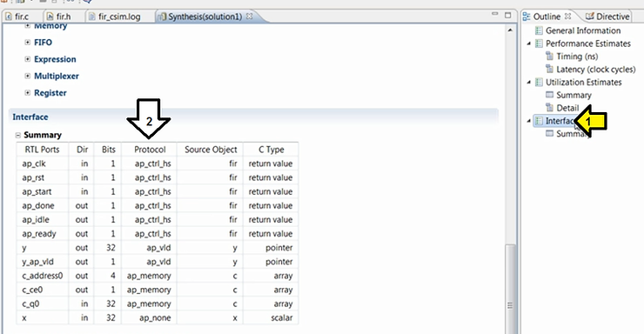Click the RTL Ports column header
The image size is (644, 334).
(x=42, y=150)
